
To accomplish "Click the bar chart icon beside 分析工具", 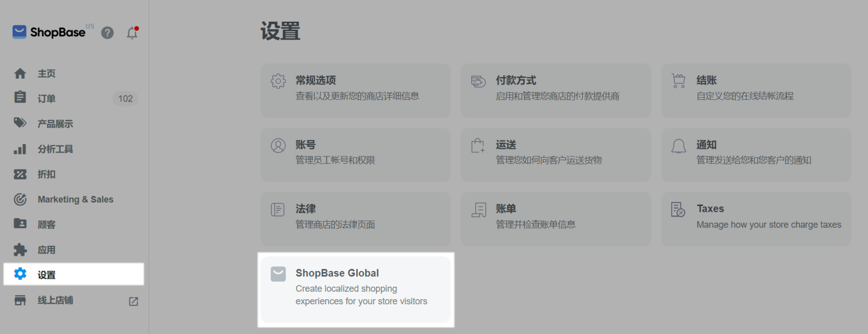I will [20, 148].
